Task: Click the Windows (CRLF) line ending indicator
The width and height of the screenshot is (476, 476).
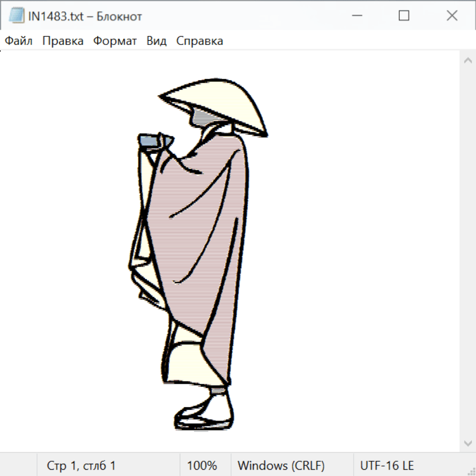Action: tap(281, 465)
